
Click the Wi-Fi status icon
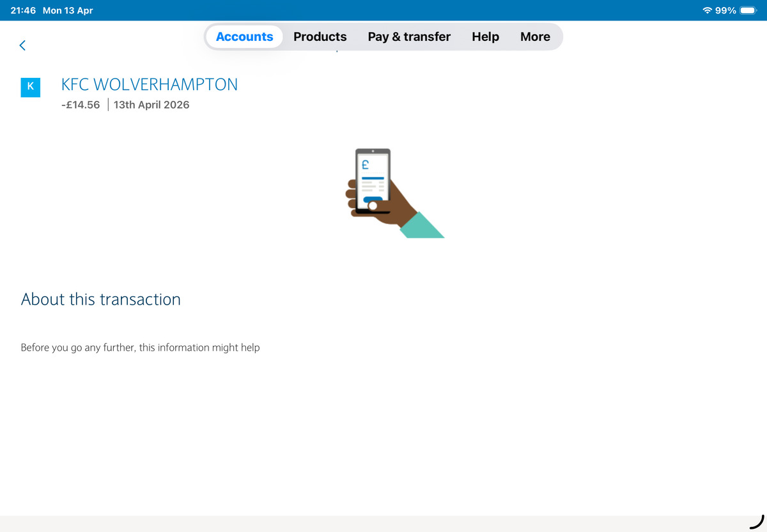[x=708, y=10]
